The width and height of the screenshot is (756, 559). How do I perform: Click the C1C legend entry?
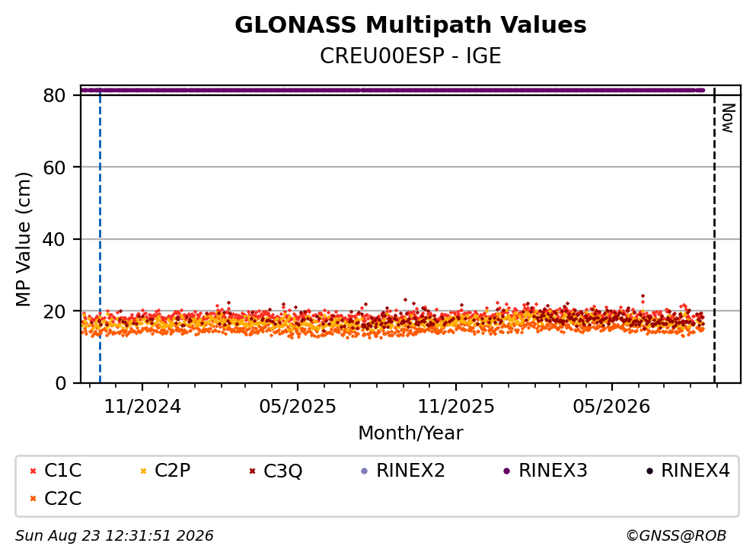(x=56, y=470)
